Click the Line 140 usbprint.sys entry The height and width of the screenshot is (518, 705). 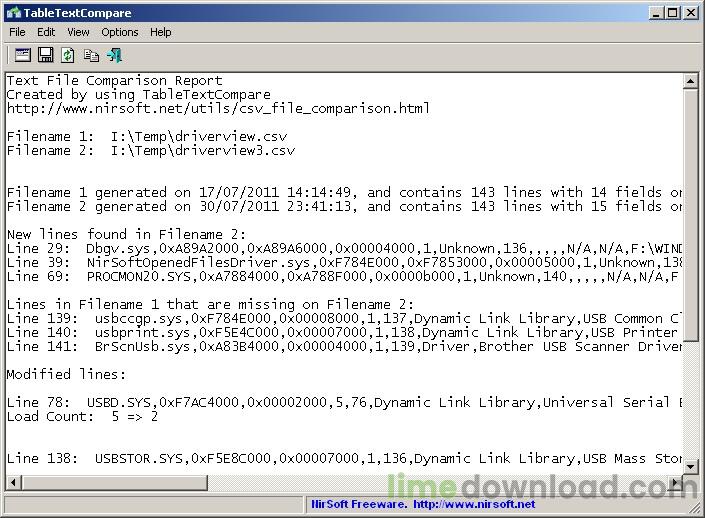[x=344, y=332]
